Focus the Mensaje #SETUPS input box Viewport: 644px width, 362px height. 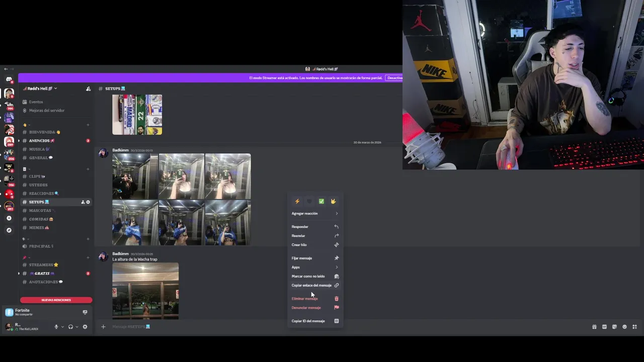tap(347, 327)
